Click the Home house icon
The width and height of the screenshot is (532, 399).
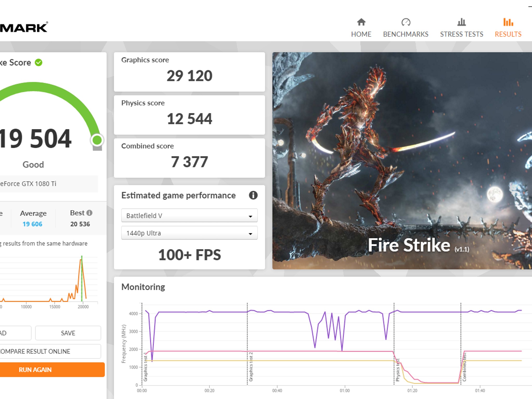pyautogui.click(x=361, y=22)
